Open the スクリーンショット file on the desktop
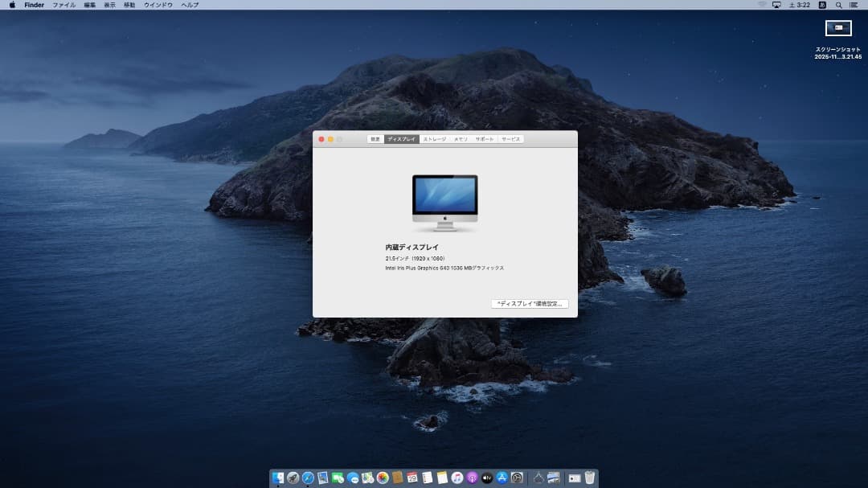Image resolution: width=868 pixels, height=488 pixels. tap(838, 28)
